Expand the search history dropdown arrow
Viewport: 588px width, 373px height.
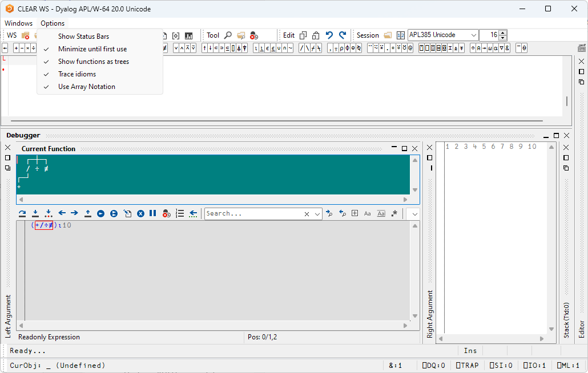pos(318,214)
